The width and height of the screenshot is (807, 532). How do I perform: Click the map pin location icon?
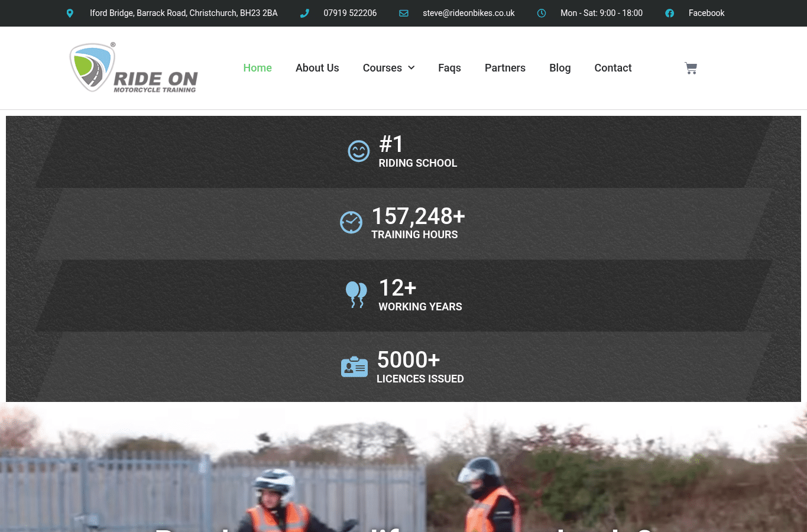(x=70, y=13)
